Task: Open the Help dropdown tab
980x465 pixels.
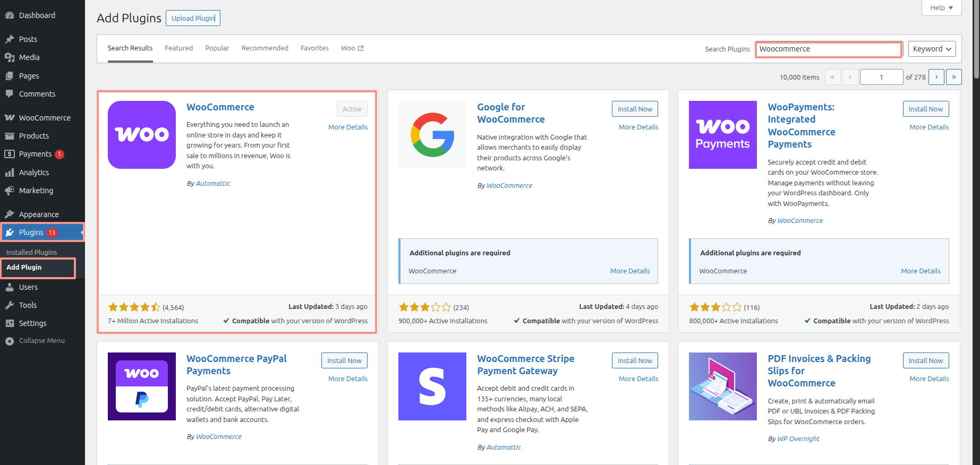Action: click(x=942, y=7)
